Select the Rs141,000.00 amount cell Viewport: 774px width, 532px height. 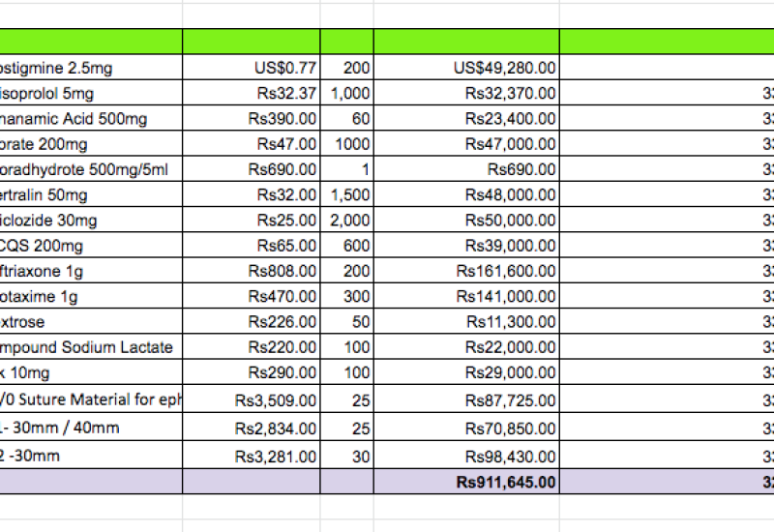tap(466, 297)
